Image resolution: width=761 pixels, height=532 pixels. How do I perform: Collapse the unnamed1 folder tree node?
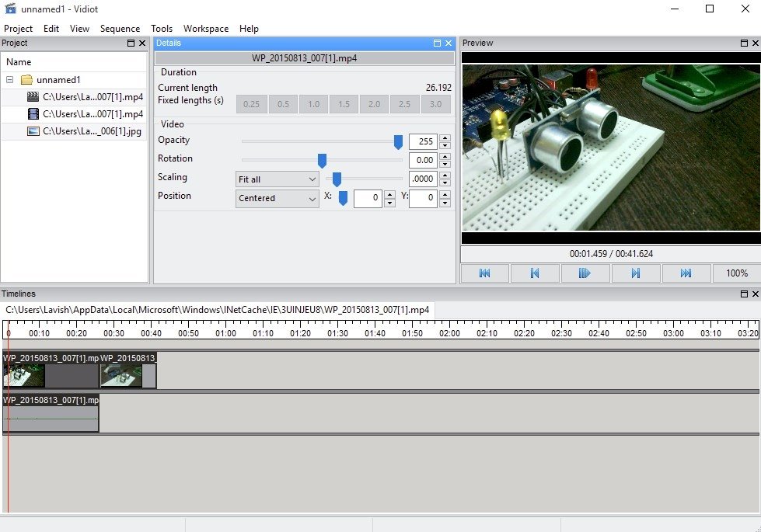[9, 79]
